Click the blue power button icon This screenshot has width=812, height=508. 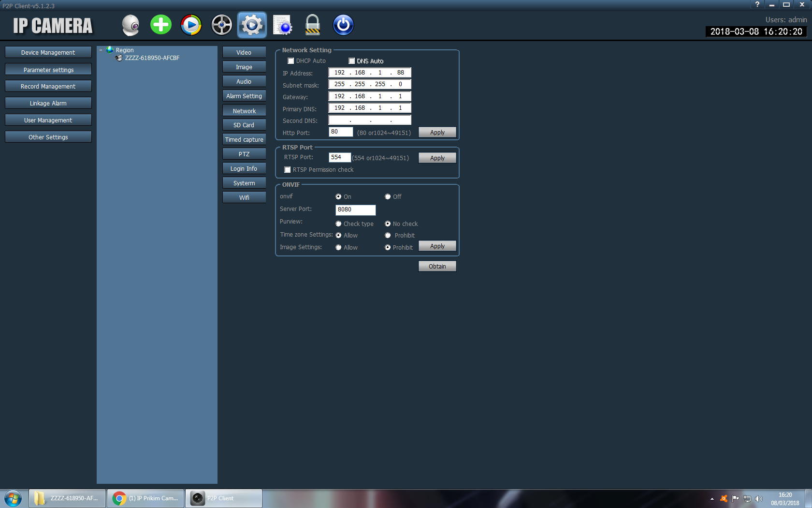[x=343, y=25]
